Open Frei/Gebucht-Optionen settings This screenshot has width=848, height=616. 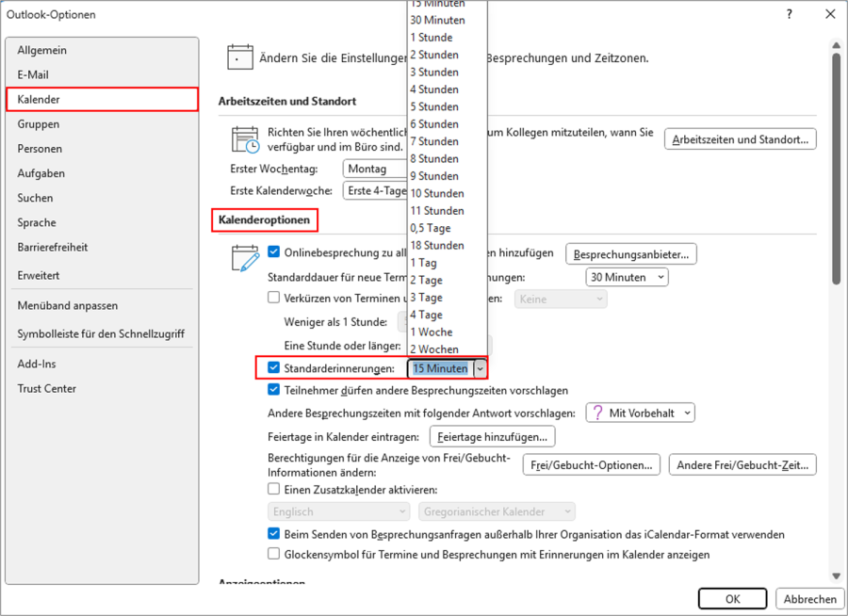pos(591,464)
